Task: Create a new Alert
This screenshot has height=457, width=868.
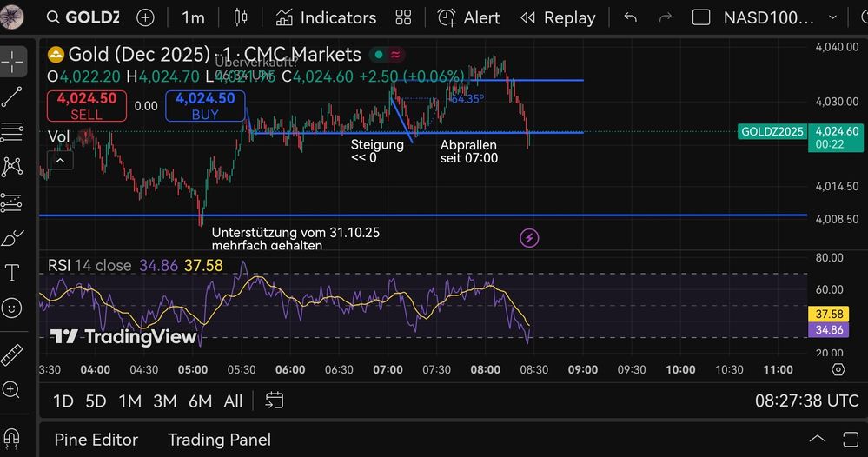Action: pos(469,17)
